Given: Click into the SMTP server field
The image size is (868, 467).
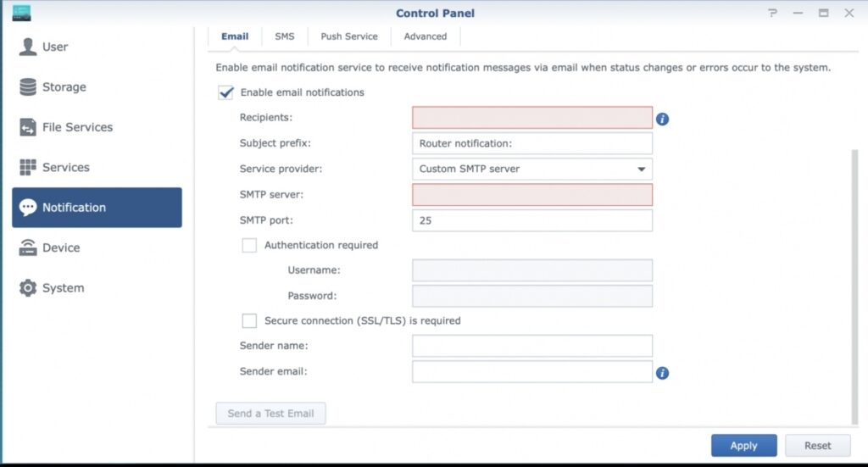Looking at the screenshot, I should [x=532, y=195].
